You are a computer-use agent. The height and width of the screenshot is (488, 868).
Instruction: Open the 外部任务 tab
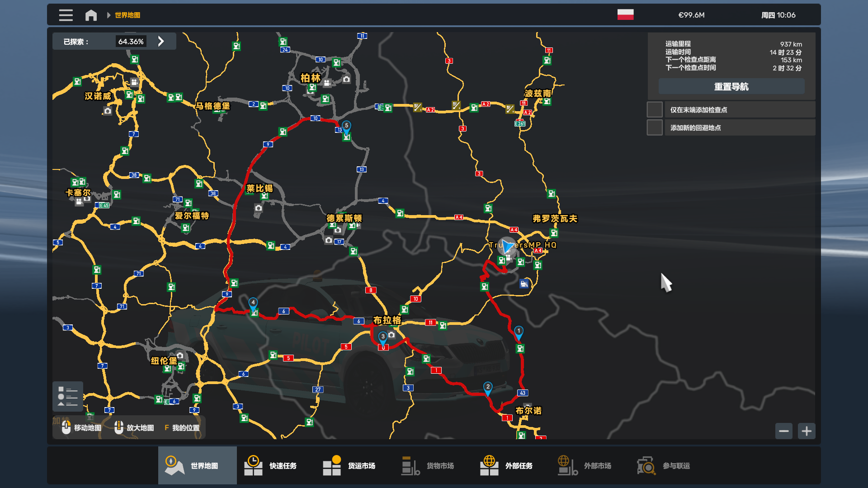pos(507,465)
